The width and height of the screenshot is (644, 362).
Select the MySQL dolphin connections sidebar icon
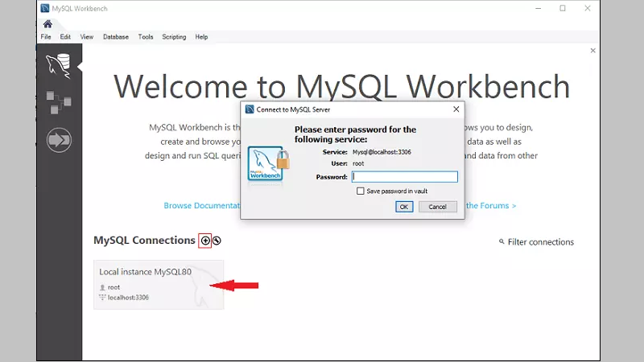(x=58, y=66)
